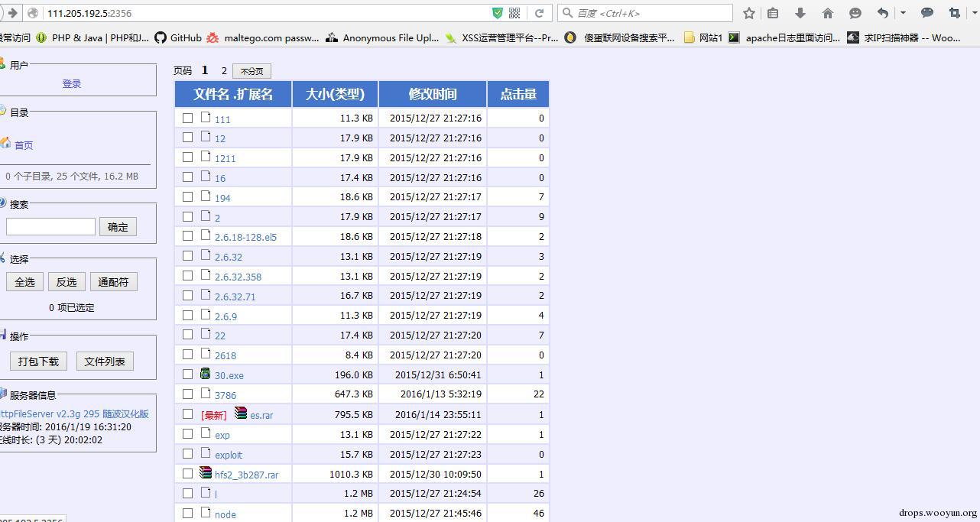
Task: Go to page 2 of file list
Action: pos(224,70)
